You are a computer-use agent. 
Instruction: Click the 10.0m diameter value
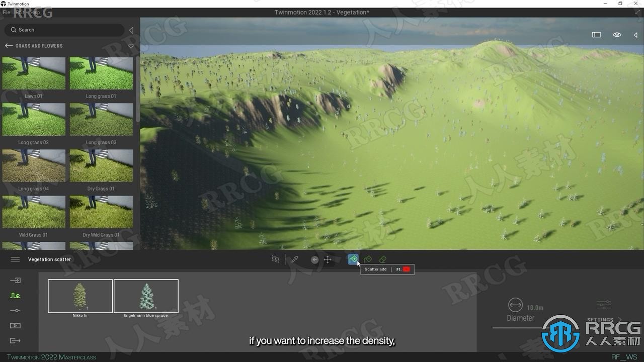click(535, 308)
